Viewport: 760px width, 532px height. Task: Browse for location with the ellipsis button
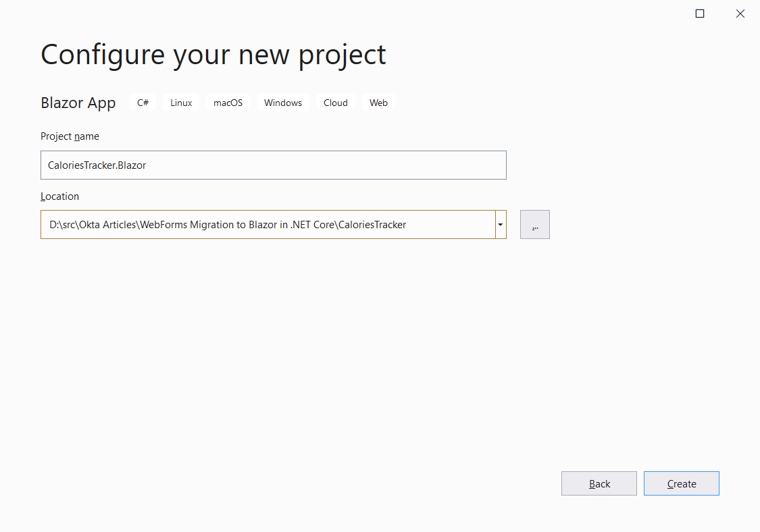click(x=534, y=225)
